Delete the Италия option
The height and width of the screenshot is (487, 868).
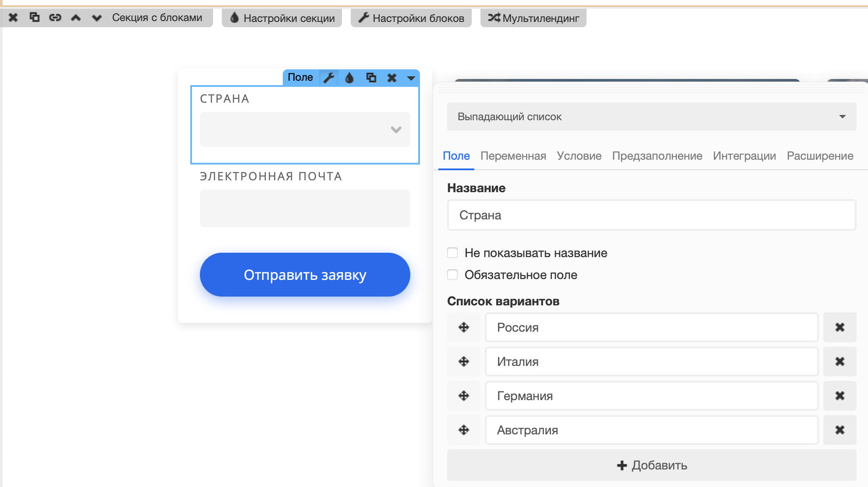[x=840, y=362]
